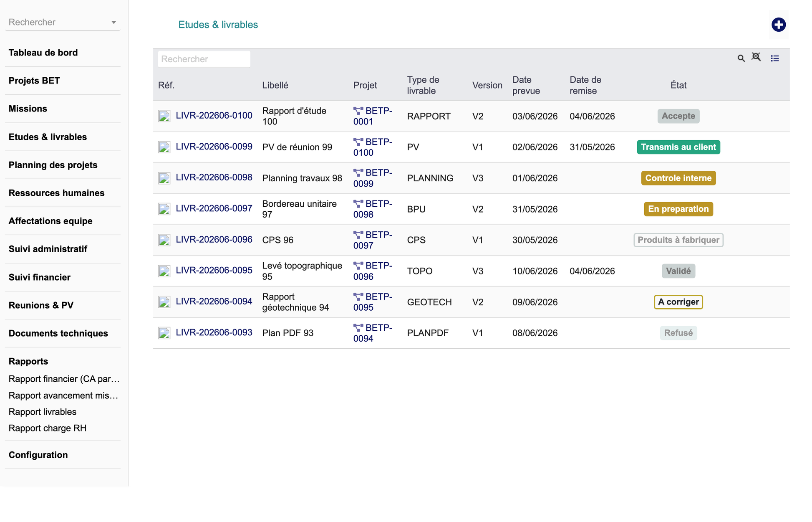Open Rapport livrables entry
The width and height of the screenshot is (812, 522).
pyautogui.click(x=43, y=412)
